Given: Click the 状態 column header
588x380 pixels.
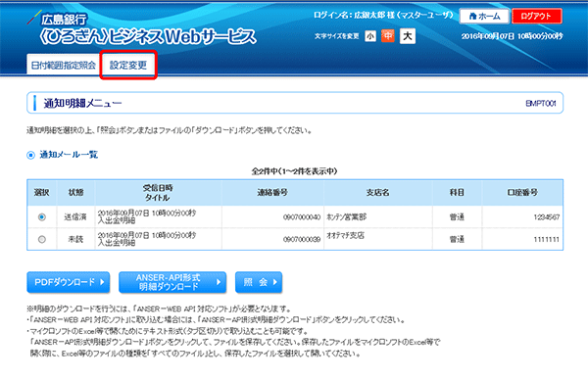Looking at the screenshot, I should (x=75, y=193).
